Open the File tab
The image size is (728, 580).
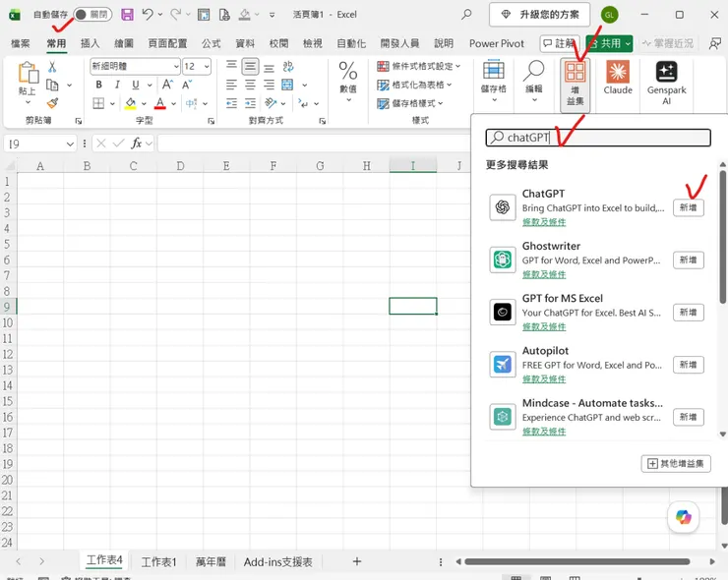[20, 43]
